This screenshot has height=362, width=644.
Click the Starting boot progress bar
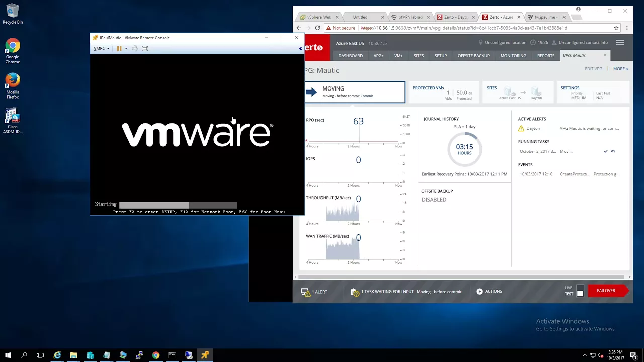pos(178,205)
